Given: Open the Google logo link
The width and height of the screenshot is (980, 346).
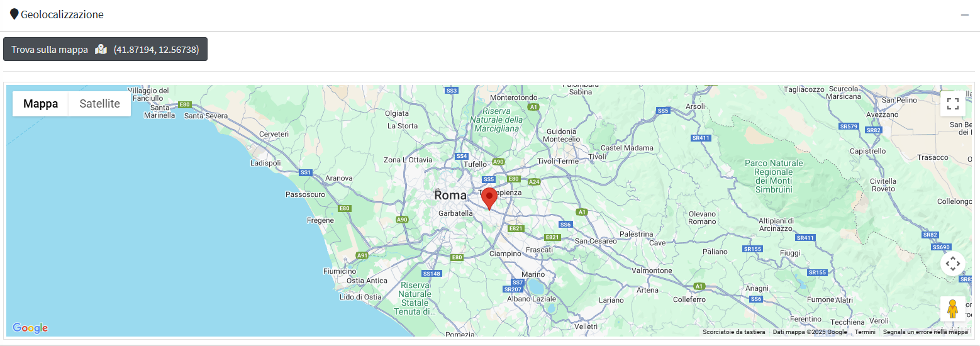Looking at the screenshot, I should click(30, 328).
